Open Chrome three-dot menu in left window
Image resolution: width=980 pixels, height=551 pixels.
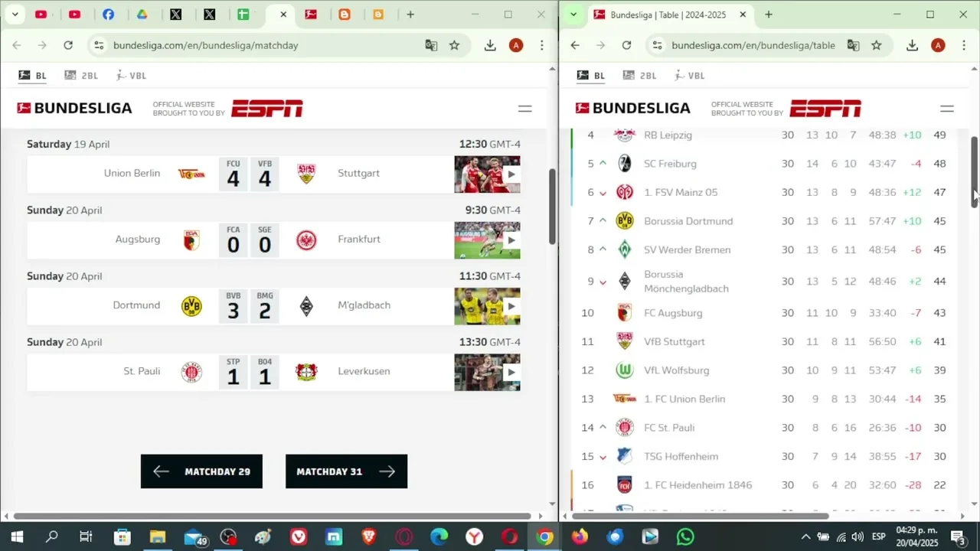[542, 45]
